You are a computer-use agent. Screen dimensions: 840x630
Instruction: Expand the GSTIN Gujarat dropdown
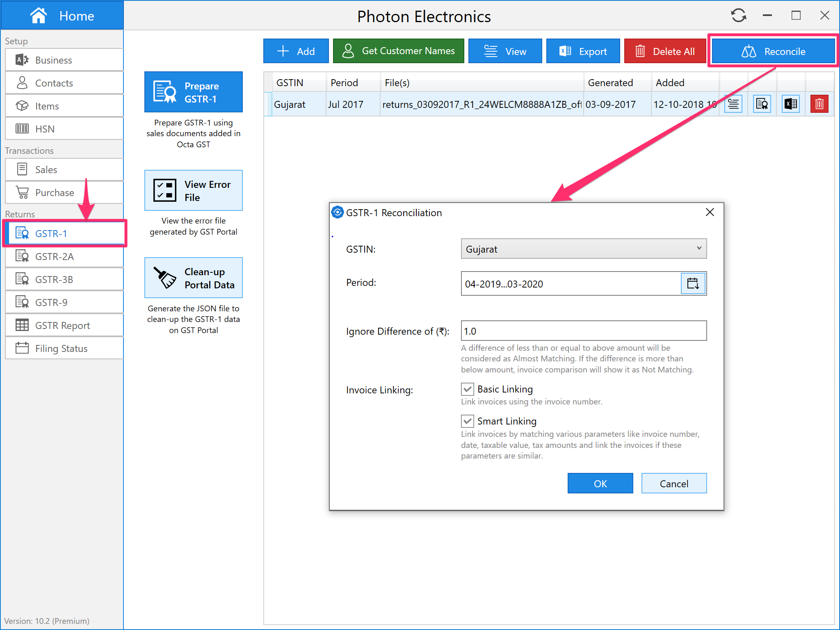(x=583, y=249)
